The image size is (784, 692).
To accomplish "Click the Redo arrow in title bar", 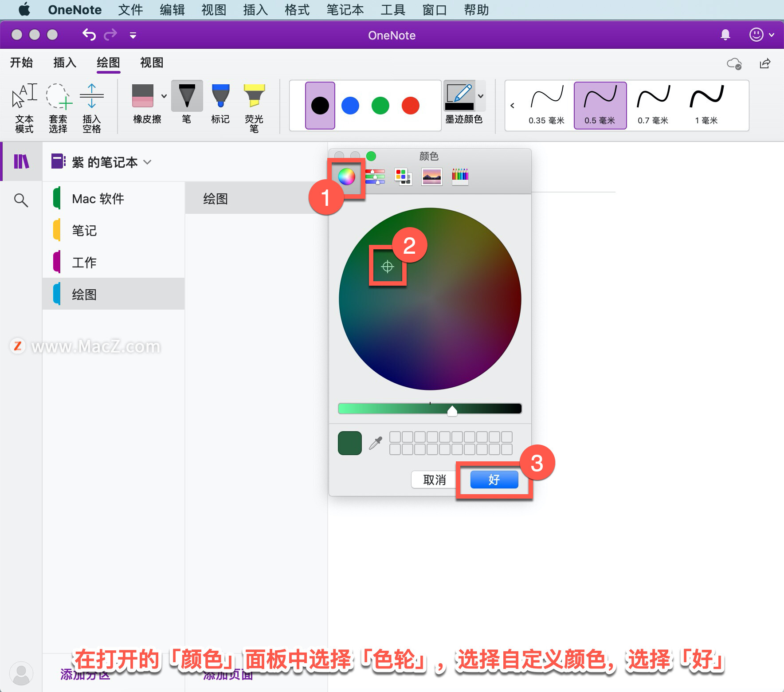I will [x=110, y=35].
